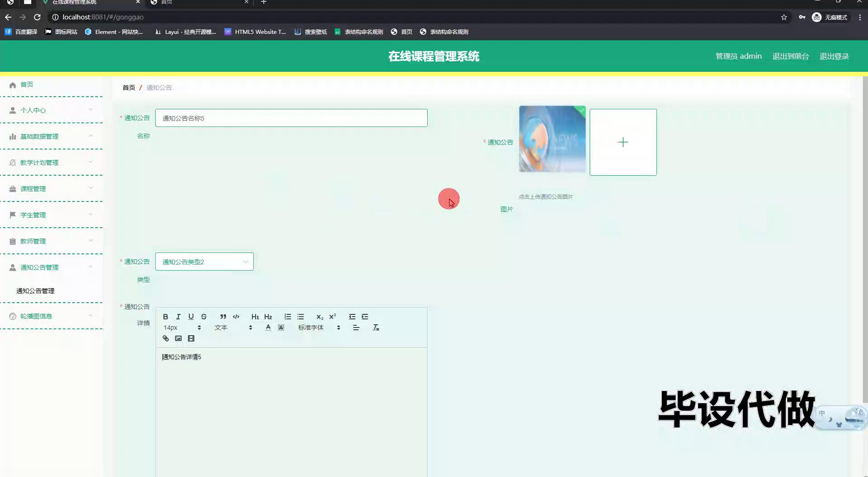Open the text color picker

pos(268,327)
